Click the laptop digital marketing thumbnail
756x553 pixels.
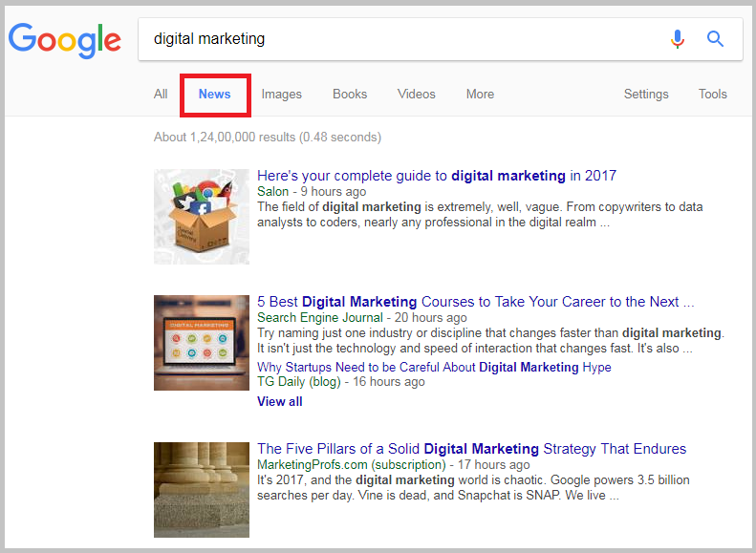pos(202,342)
